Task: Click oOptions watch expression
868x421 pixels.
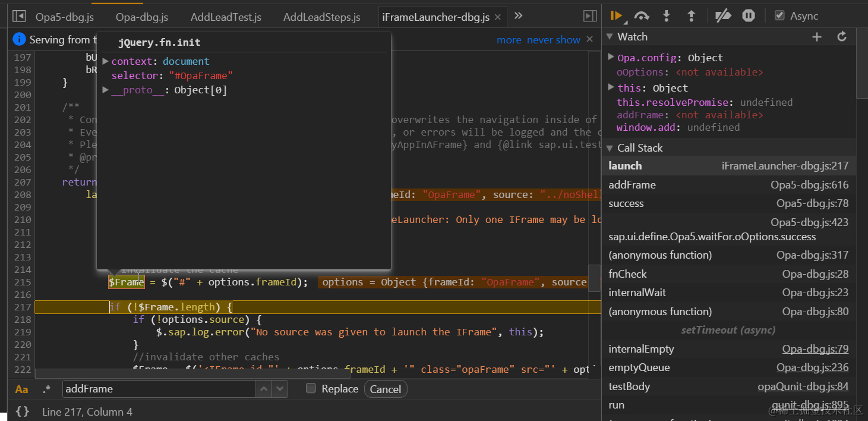Action: pyautogui.click(x=690, y=72)
